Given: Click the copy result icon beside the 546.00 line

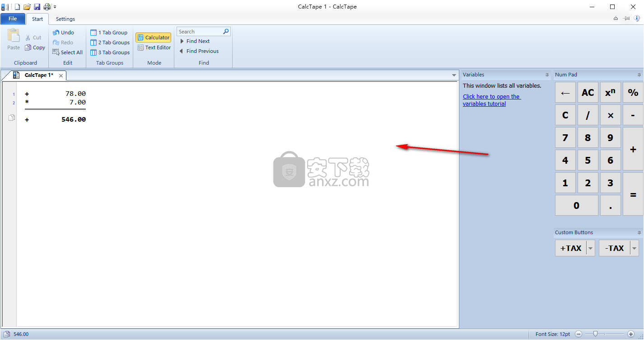Looking at the screenshot, I should point(12,118).
